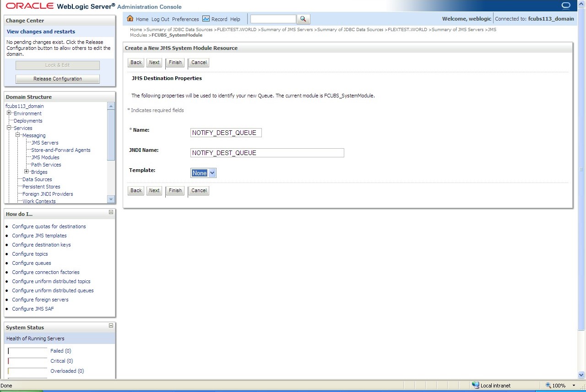Select the fcubs113_domain tree root

[25, 106]
